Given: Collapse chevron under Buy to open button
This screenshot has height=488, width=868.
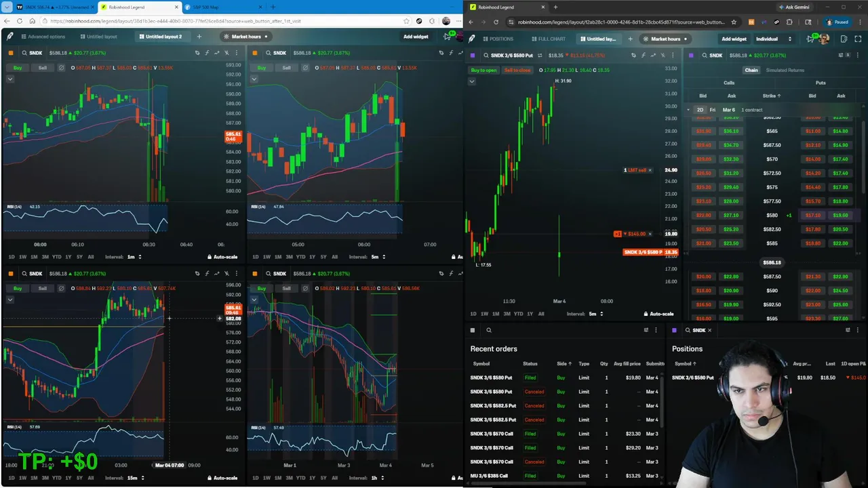Looking at the screenshot, I should [471, 81].
